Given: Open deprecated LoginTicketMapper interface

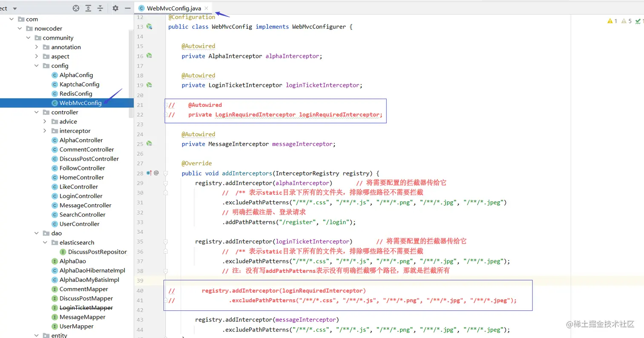Looking at the screenshot, I should coord(86,308).
